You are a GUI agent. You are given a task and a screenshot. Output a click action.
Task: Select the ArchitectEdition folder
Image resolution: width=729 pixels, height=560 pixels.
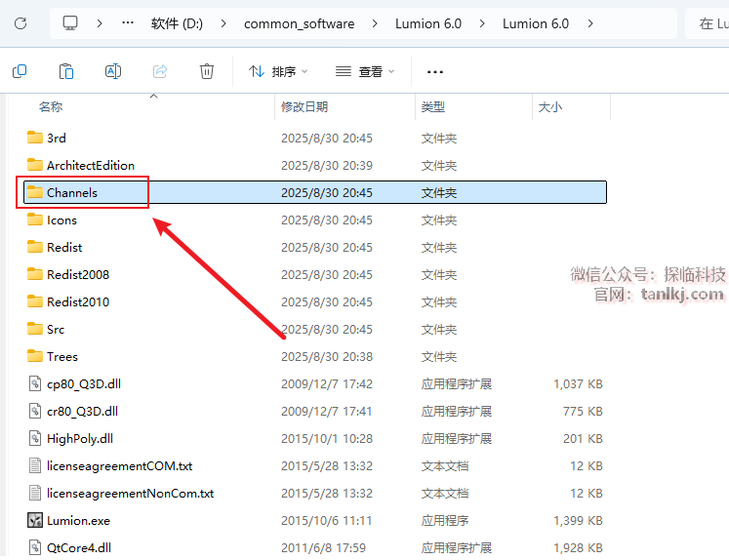click(x=315, y=166)
